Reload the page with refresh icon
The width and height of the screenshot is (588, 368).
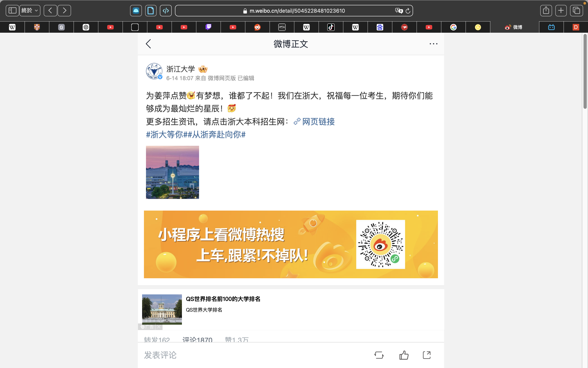coord(408,11)
